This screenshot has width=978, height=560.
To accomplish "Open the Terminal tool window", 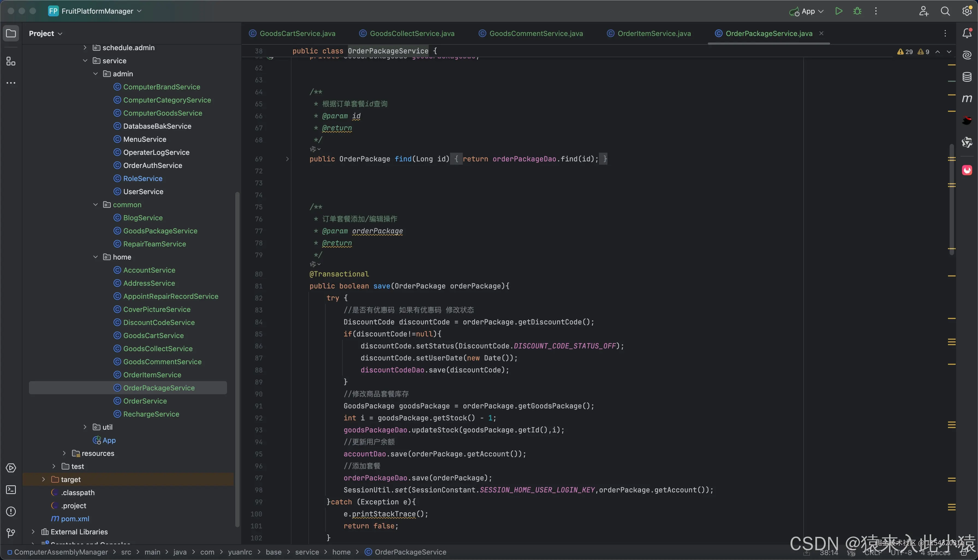I will 11,490.
